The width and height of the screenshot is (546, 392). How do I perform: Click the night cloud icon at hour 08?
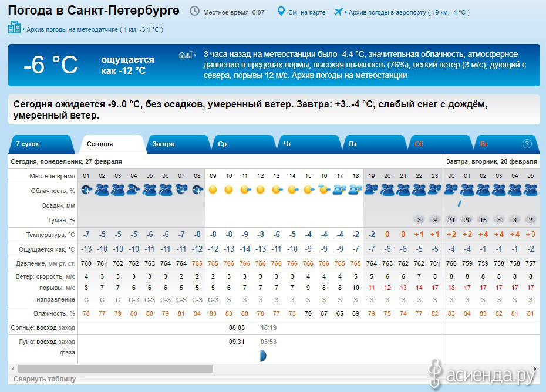point(197,190)
